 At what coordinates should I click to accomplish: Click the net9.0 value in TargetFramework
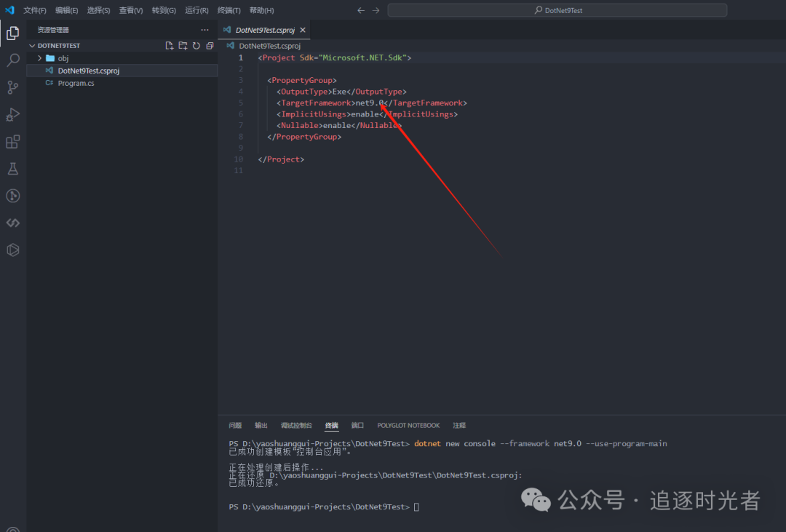(370, 103)
